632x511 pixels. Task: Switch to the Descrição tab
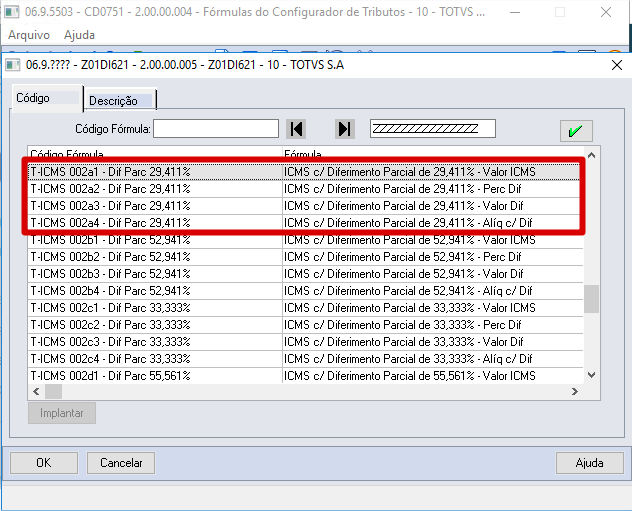(120, 100)
